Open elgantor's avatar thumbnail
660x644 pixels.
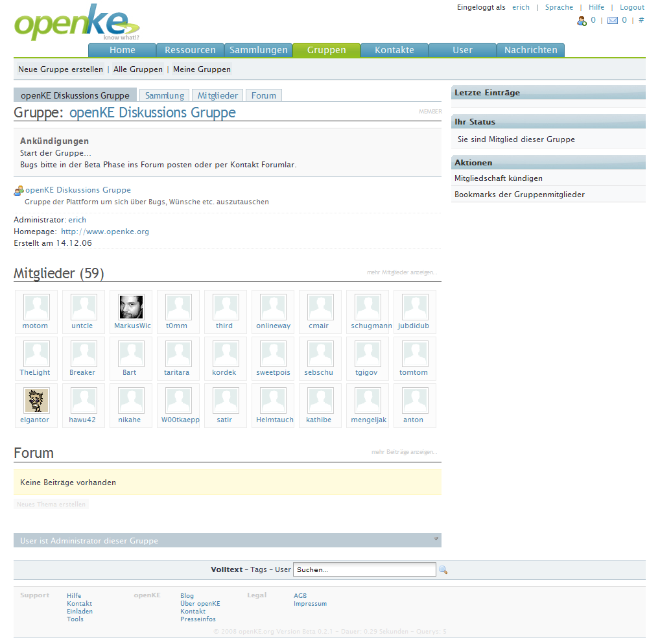[36, 400]
